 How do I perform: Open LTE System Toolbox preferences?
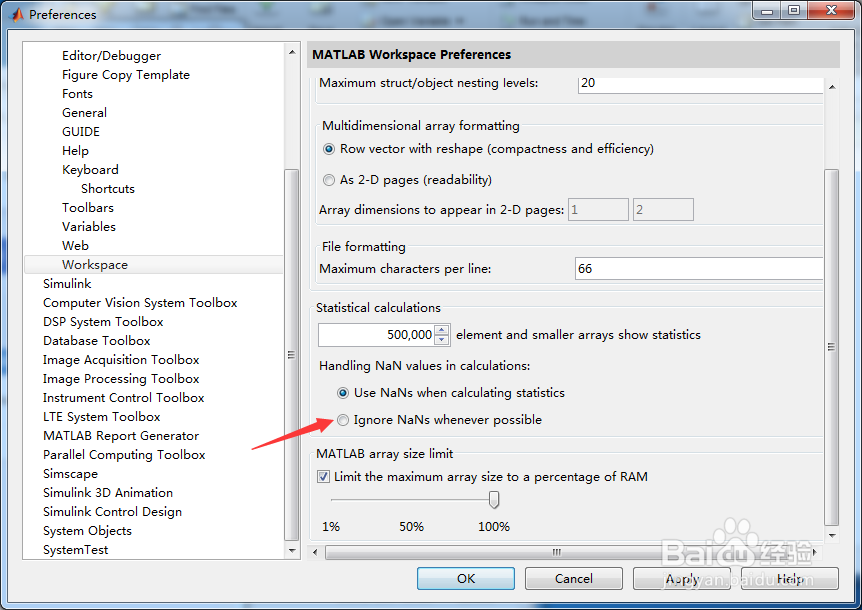102,417
